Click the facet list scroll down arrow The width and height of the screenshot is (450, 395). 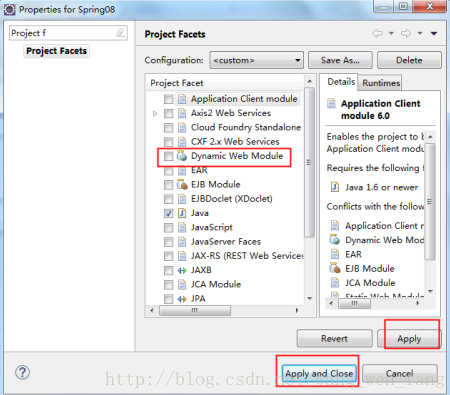pos(310,298)
